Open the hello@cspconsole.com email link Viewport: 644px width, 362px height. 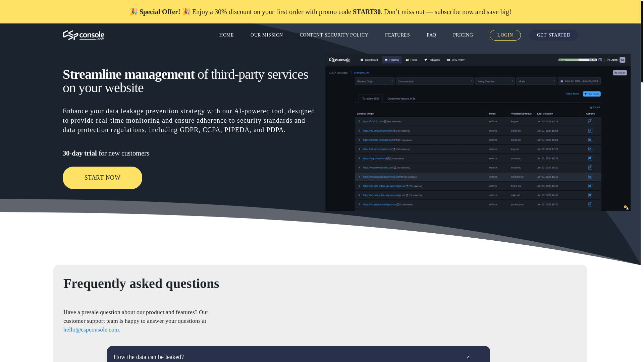pyautogui.click(x=91, y=329)
